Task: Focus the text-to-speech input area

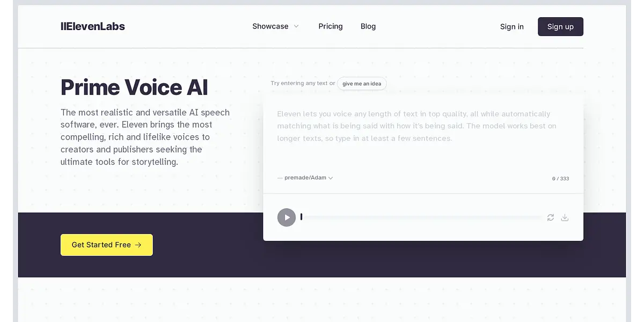Action: tap(422, 134)
